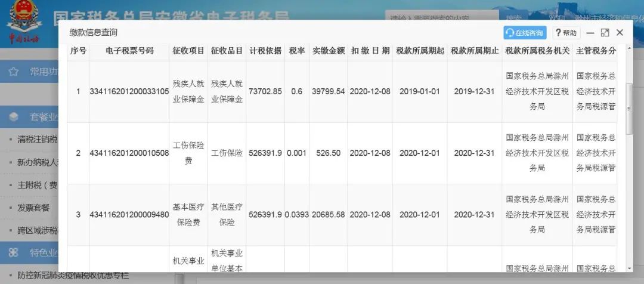The height and width of the screenshot is (284, 644).
Task: Open 发票套餐 menu entry
Action: pyautogui.click(x=33, y=208)
